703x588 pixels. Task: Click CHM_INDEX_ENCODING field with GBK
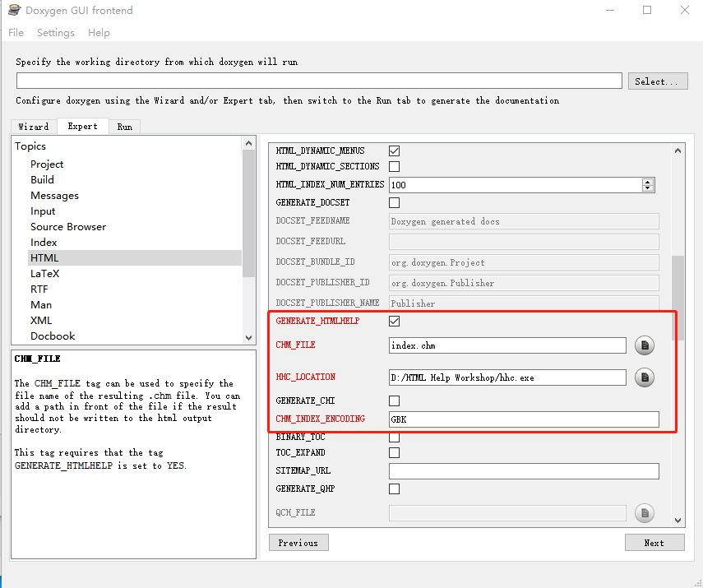pyautogui.click(x=524, y=419)
